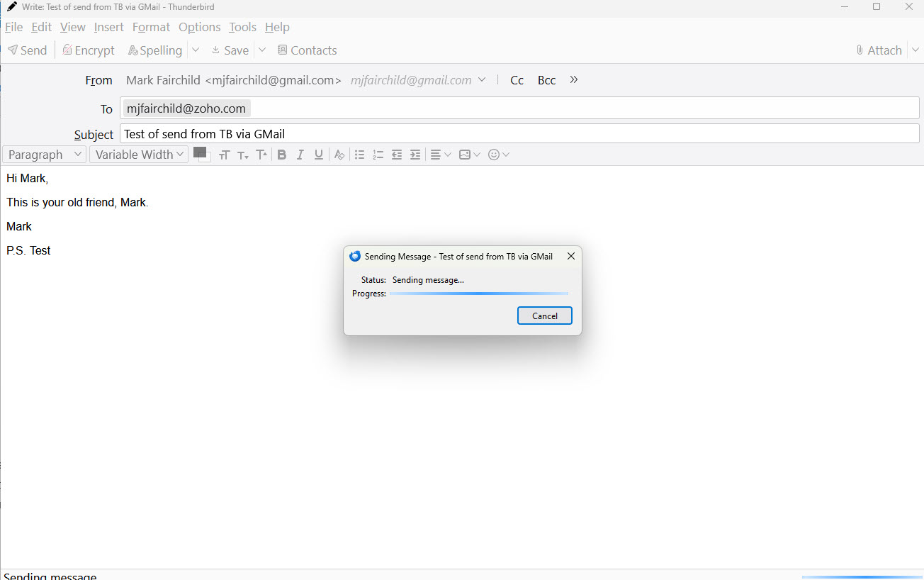Viewport: 924px width, 580px height.
Task: Apply bulleted list formatting
Action: (x=360, y=155)
